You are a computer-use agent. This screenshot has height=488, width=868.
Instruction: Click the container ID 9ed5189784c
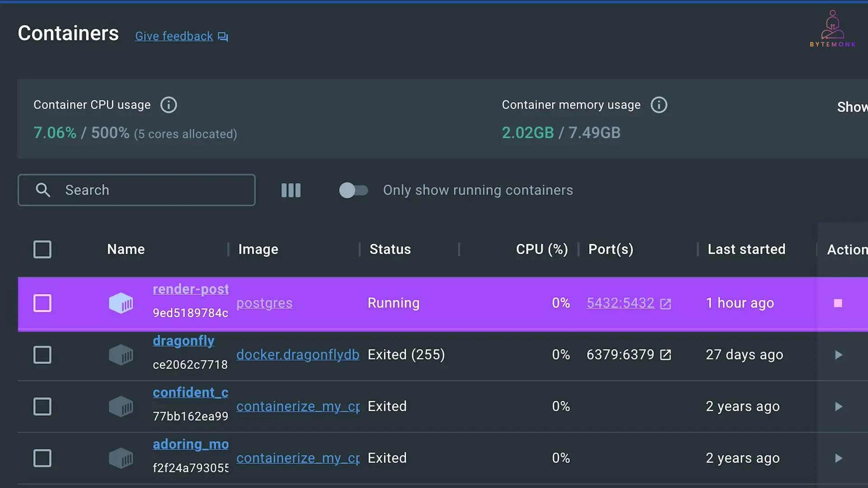(x=190, y=313)
